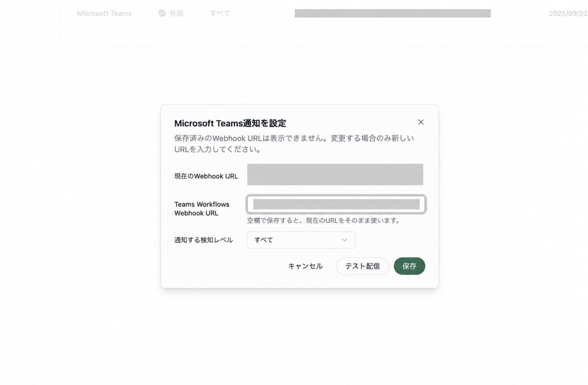
Task: Click the 有効 status text in background row
Action: [176, 13]
